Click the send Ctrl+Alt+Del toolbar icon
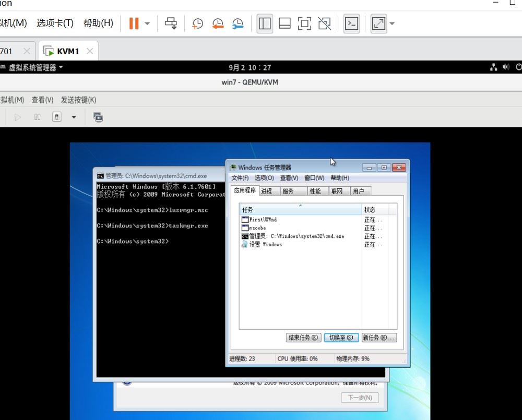The height and width of the screenshot is (420, 522). [171, 23]
